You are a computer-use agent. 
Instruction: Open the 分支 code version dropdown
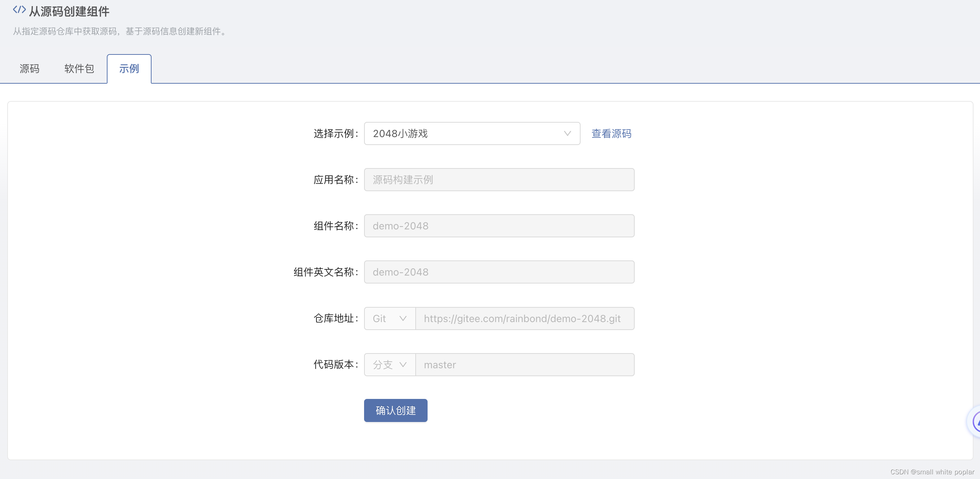[390, 365]
